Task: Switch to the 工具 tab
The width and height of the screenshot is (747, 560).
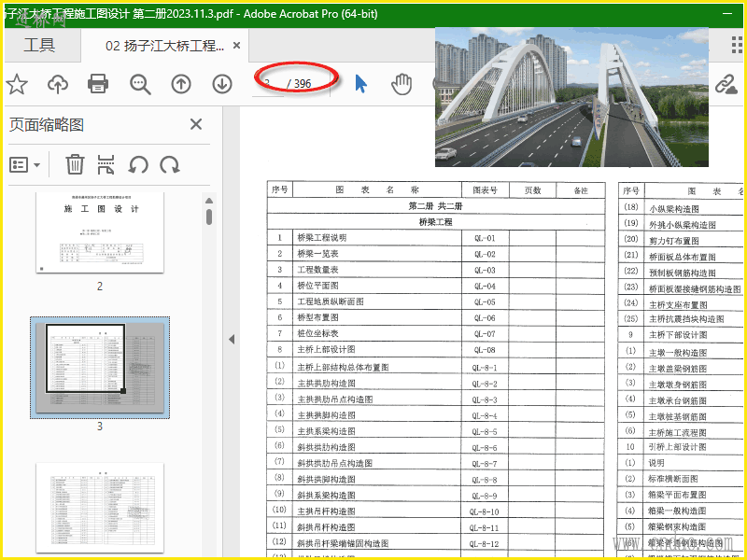Action: (x=39, y=45)
